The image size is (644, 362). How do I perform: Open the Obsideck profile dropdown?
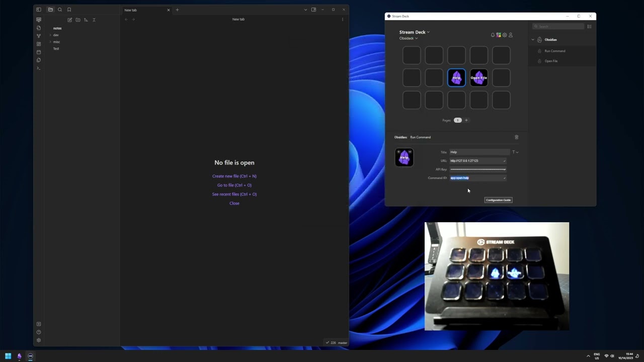[409, 38]
